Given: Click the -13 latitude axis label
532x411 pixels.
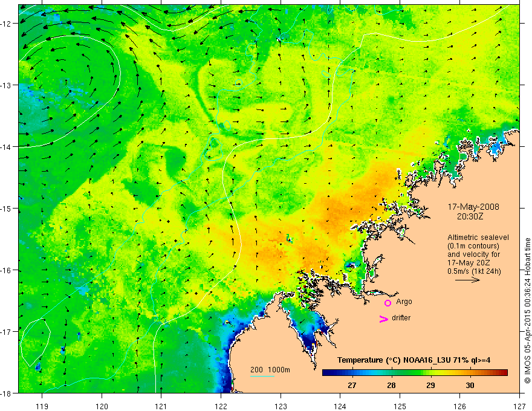Looking at the screenshot, I should click(7, 85).
